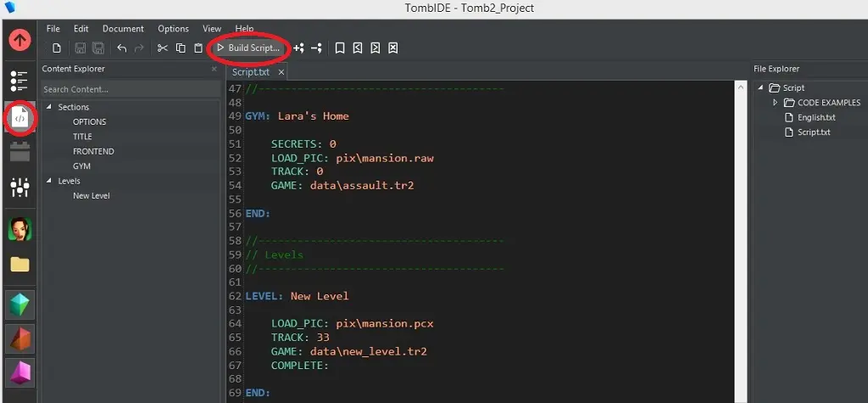Click the Undo arrow in toolbar

(122, 48)
